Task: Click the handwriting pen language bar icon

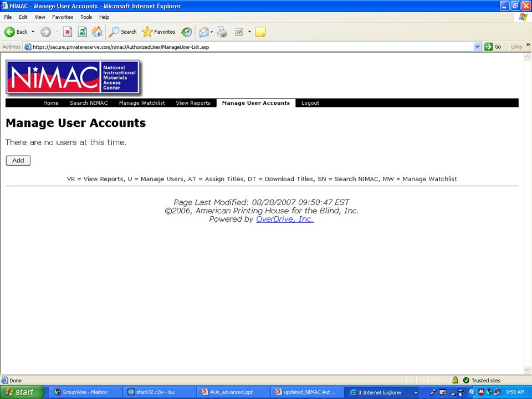Action: [452, 392]
